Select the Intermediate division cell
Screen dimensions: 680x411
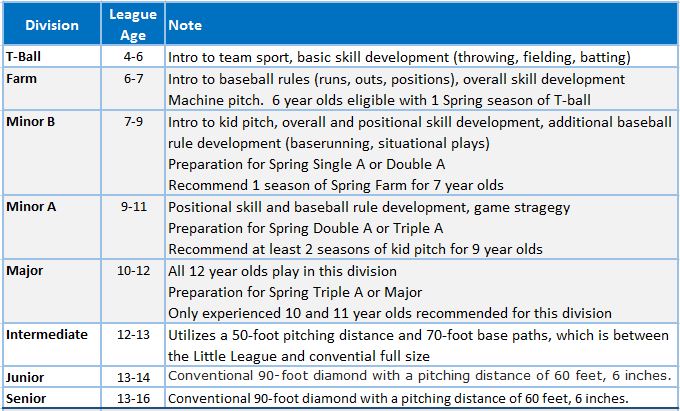click(46, 335)
